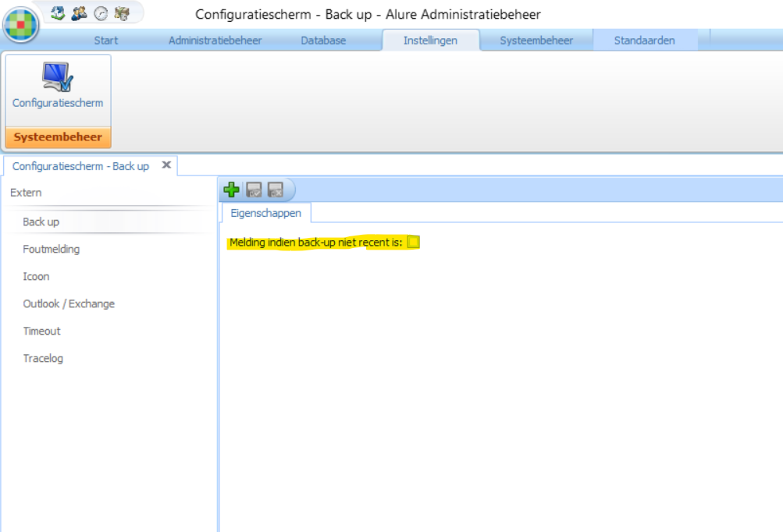This screenshot has width=783, height=532.
Task: Click the green plus add icon
Action: pyautogui.click(x=231, y=190)
